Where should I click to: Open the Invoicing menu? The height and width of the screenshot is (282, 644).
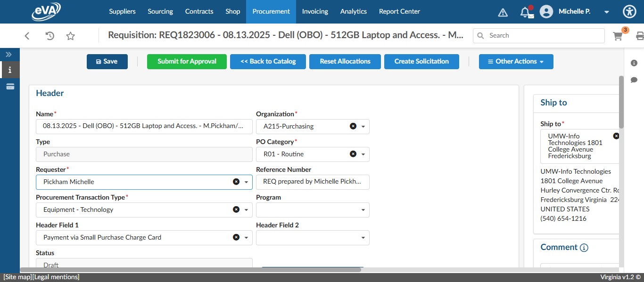point(315,12)
